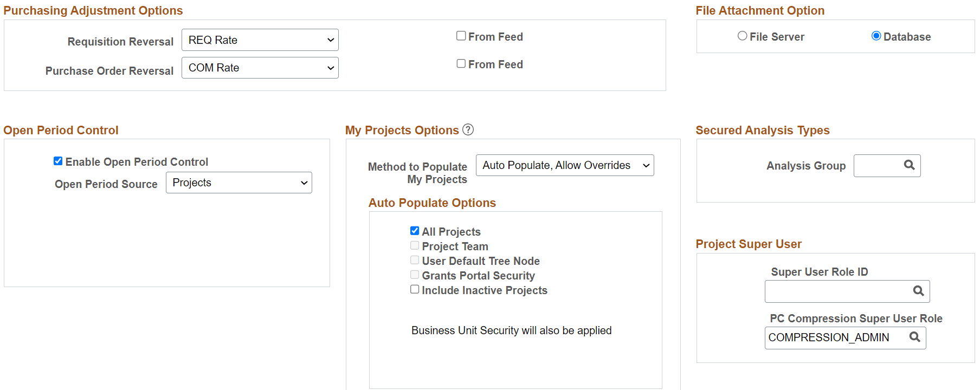Screen dimensions: 980x390
Task: Check User Default Tree Node
Action: click(415, 259)
